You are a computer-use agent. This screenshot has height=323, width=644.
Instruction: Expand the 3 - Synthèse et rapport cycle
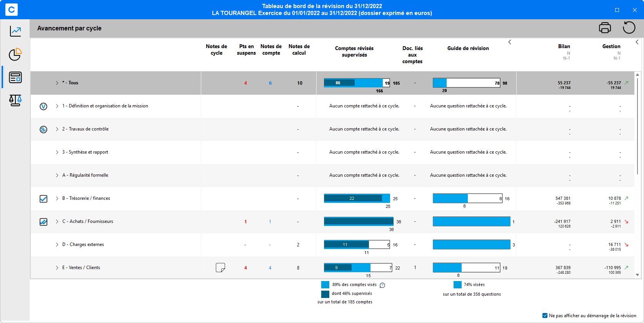coord(57,152)
